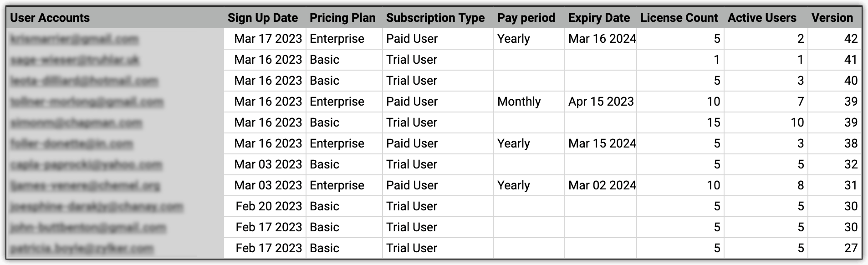The image size is (868, 265).
Task: Select the License Count column header
Action: pyautogui.click(x=679, y=18)
